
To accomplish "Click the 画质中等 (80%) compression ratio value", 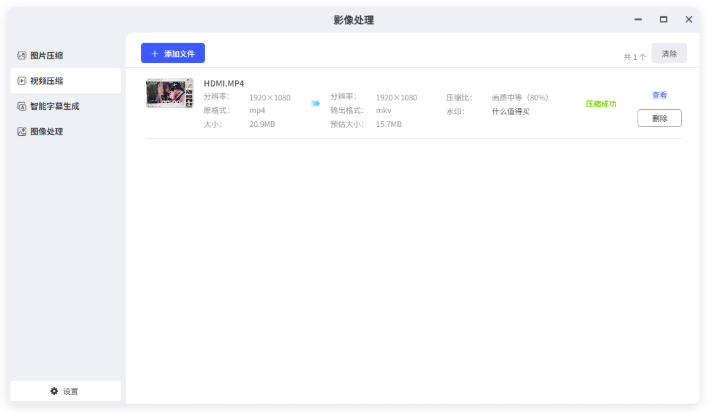I will coord(520,97).
